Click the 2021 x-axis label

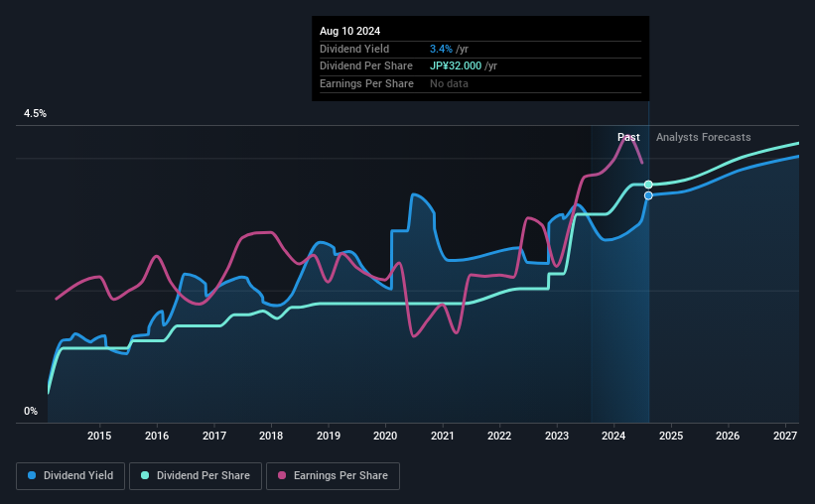[x=443, y=436]
